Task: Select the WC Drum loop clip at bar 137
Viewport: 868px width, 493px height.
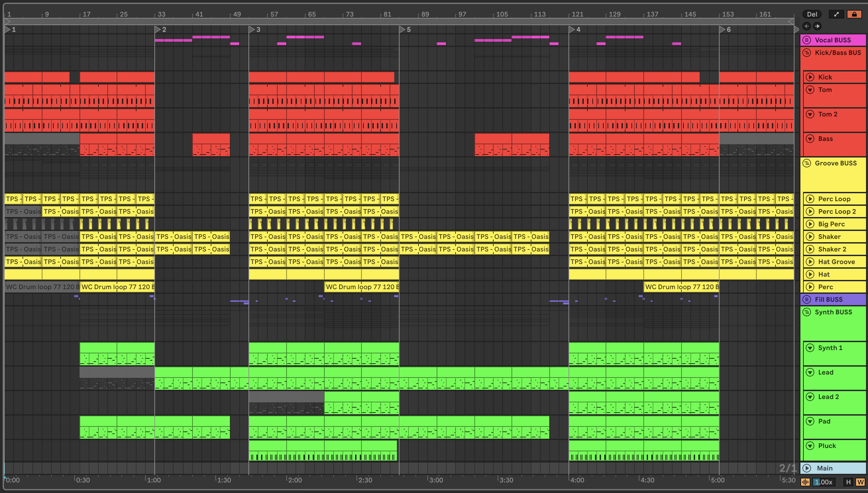Action: [681, 287]
